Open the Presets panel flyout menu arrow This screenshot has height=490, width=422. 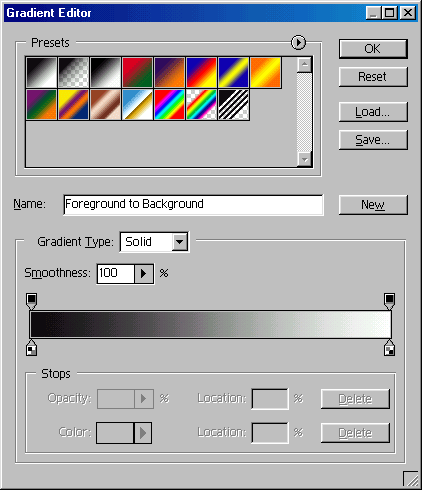tap(298, 43)
